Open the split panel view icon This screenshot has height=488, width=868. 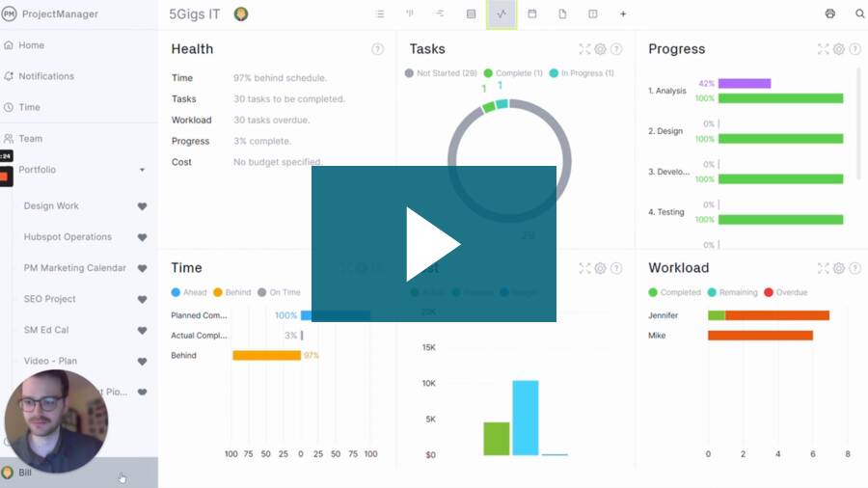point(593,14)
